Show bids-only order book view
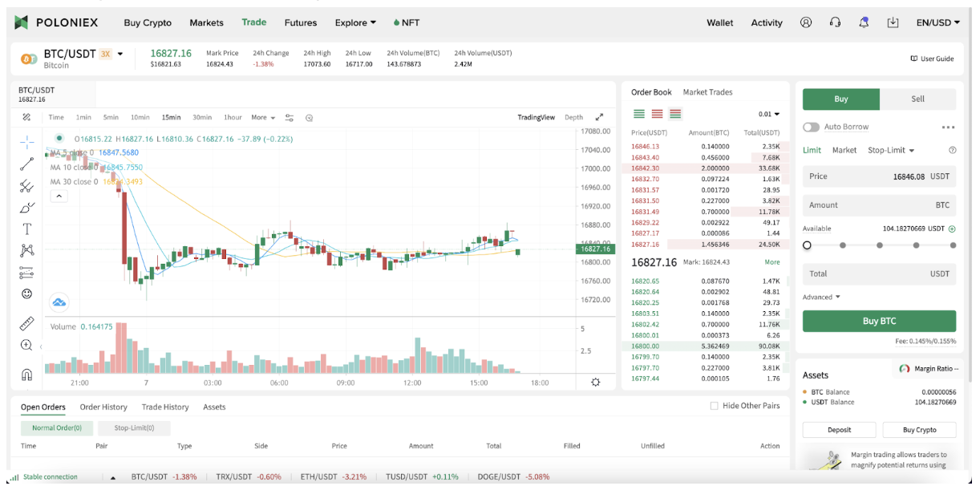Viewport: 980px width, 494px height. [x=639, y=114]
